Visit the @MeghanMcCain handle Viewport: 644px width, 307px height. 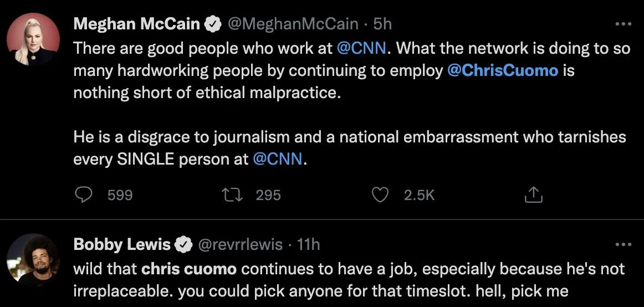[292, 24]
